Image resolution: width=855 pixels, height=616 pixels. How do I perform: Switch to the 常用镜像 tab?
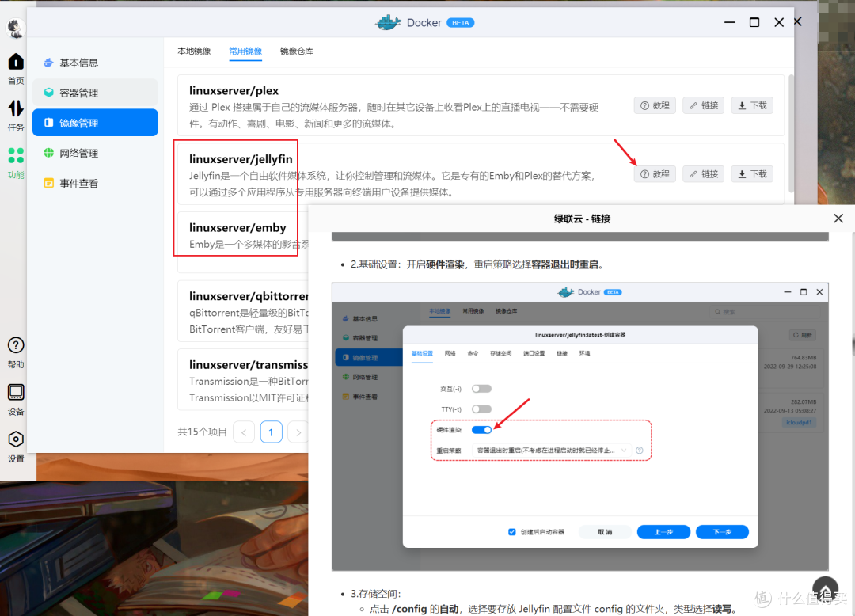[245, 51]
